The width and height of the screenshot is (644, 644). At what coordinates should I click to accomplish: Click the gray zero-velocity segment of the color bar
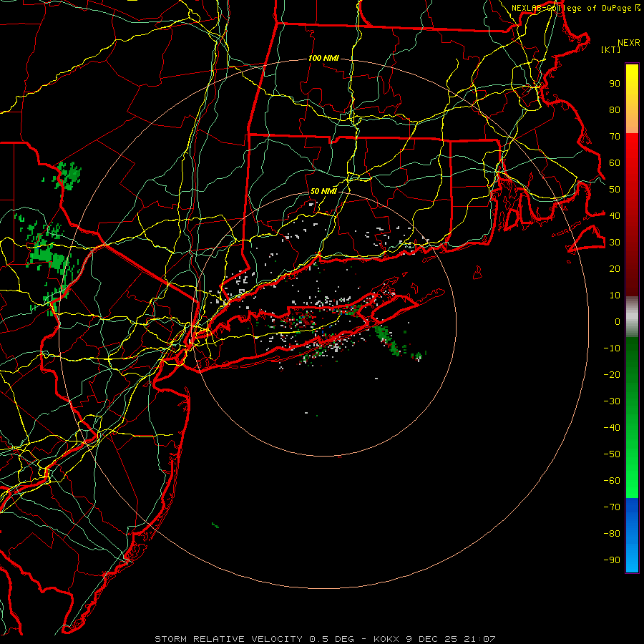(x=632, y=317)
